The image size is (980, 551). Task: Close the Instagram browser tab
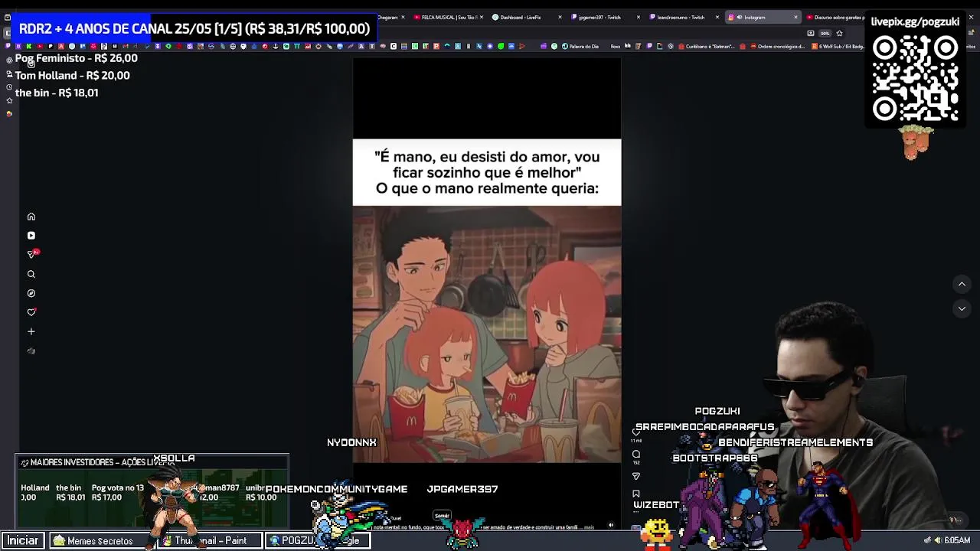pos(795,17)
